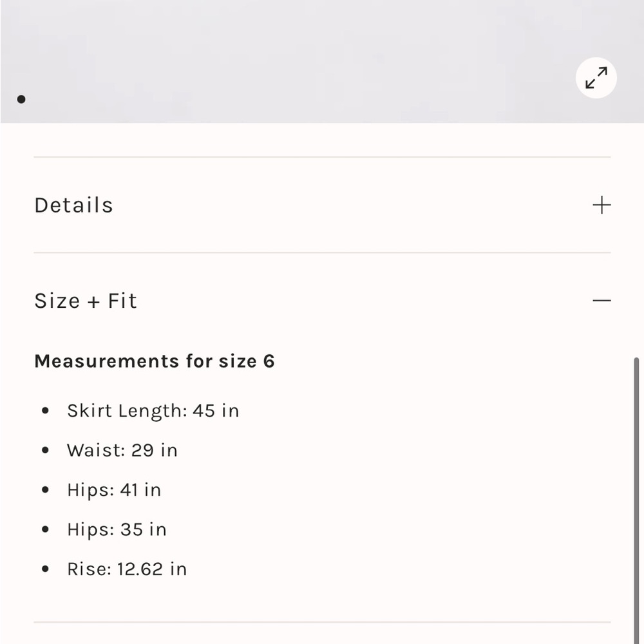The height and width of the screenshot is (644, 644).
Task: Click the bullet beside Hips: 35 in
Action: 45,529
